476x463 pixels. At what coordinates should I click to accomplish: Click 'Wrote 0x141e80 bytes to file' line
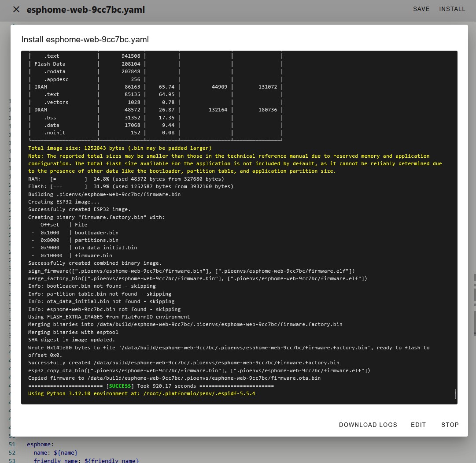[x=229, y=352]
